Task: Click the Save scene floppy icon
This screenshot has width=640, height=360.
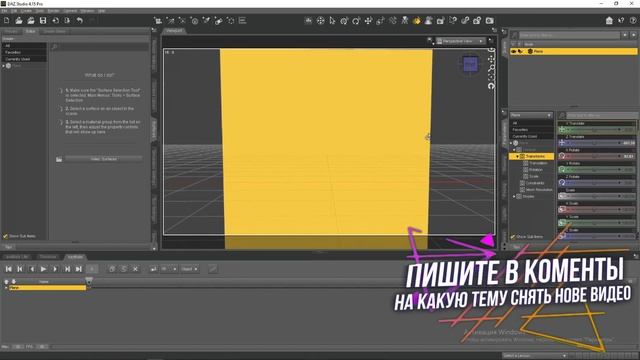Action: pos(42,20)
